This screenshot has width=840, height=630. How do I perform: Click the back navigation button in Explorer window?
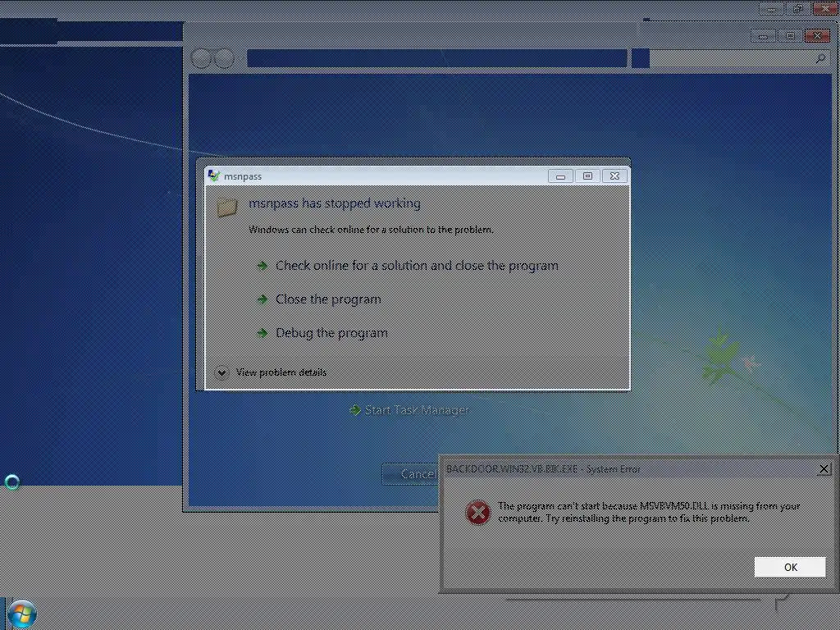[x=202, y=58]
